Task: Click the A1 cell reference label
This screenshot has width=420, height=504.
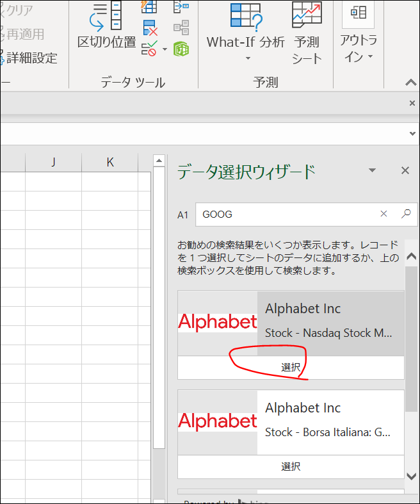Action: pyautogui.click(x=182, y=215)
